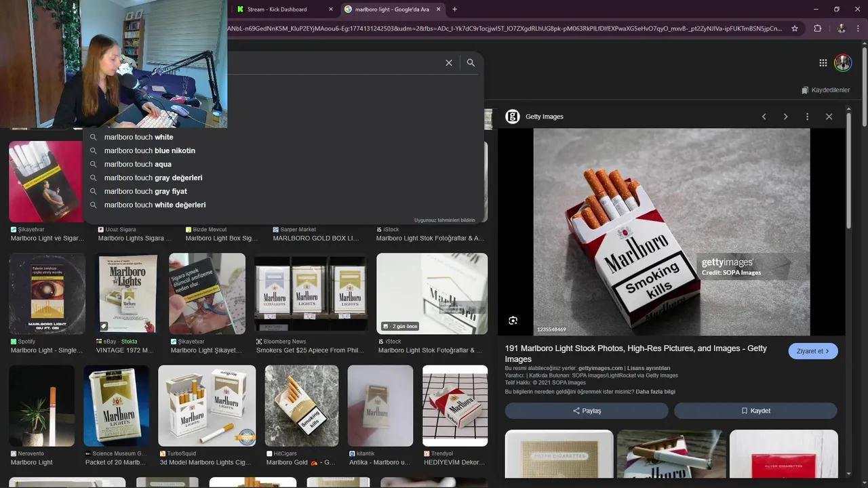Viewport: 868px width, 488px height.
Task: Open the related red filter cigarettes image
Action: (x=784, y=454)
